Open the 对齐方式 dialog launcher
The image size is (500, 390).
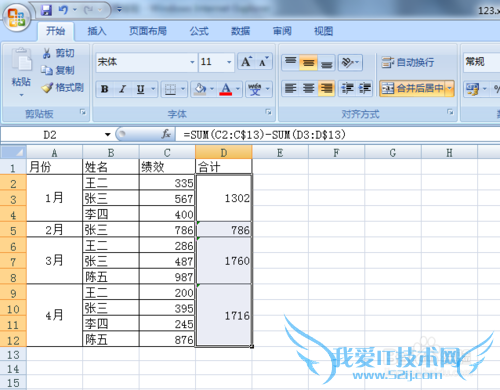click(450, 112)
